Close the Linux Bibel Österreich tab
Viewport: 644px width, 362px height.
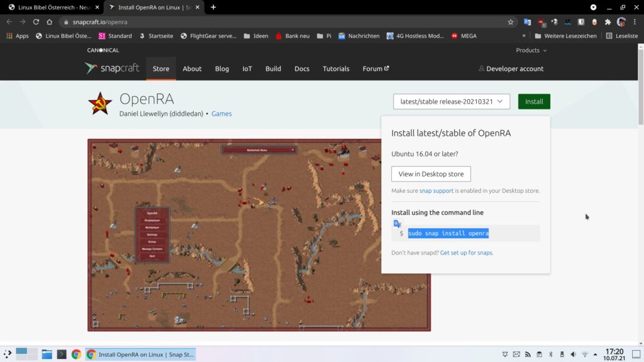click(x=97, y=7)
